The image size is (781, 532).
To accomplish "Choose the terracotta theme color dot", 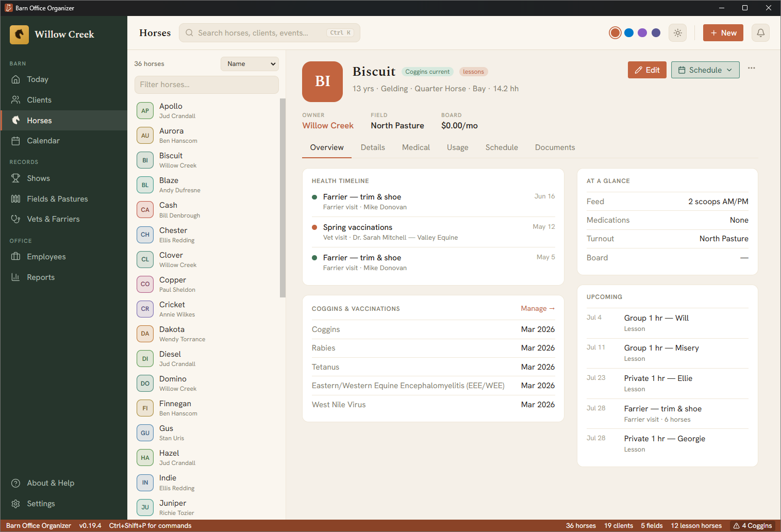I will (x=615, y=33).
